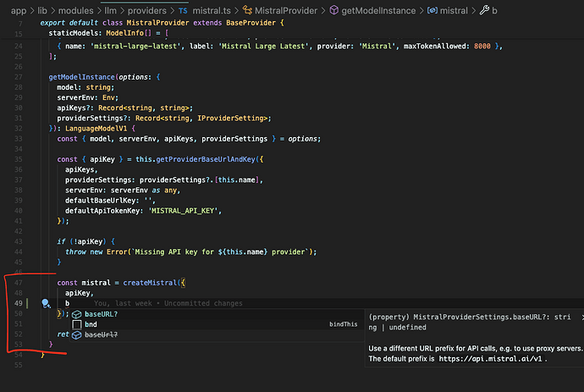Click the 'Mistral Large Latest' label string
The height and width of the screenshot is (392, 584).
click(x=264, y=47)
